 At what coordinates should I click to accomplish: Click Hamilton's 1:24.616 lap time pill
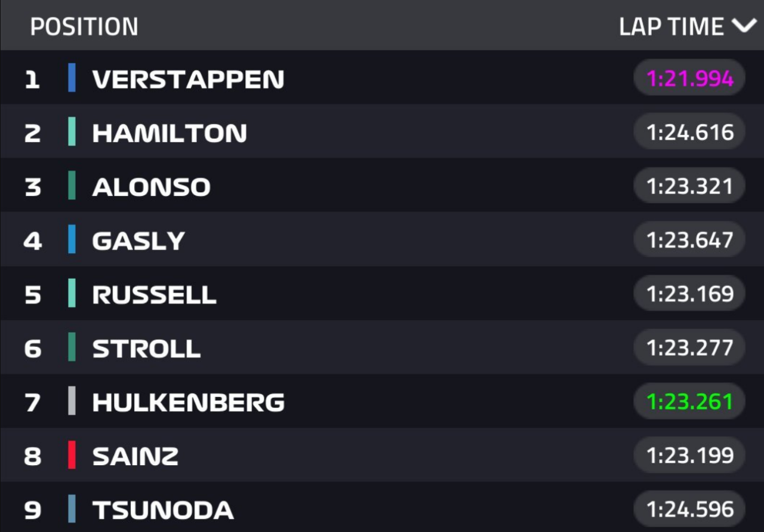(x=689, y=132)
